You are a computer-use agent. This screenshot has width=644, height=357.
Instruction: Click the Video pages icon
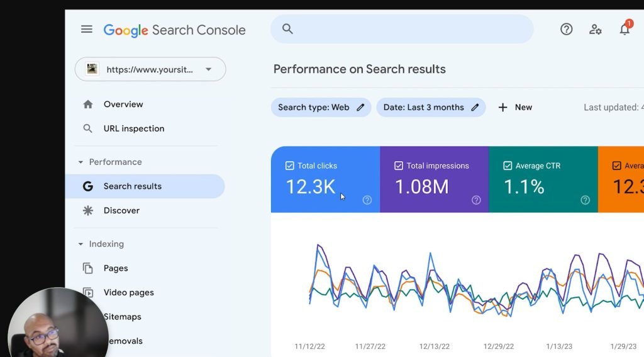[88, 292]
